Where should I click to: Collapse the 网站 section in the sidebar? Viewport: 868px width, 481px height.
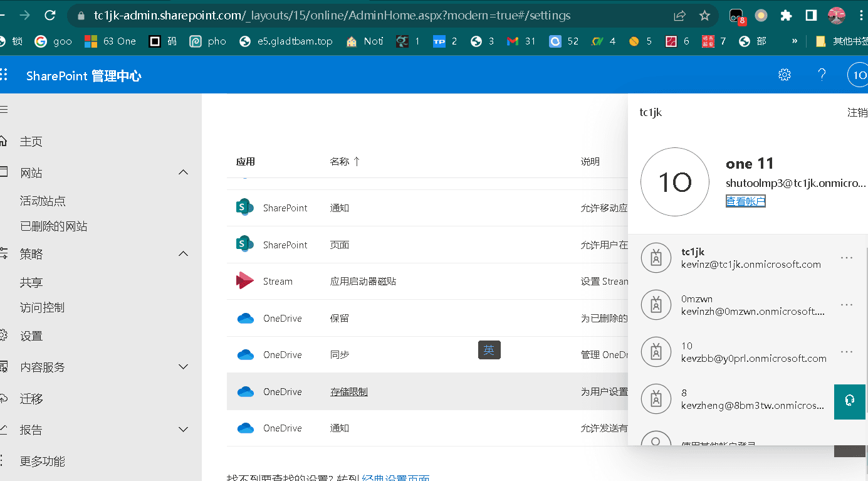(x=183, y=172)
